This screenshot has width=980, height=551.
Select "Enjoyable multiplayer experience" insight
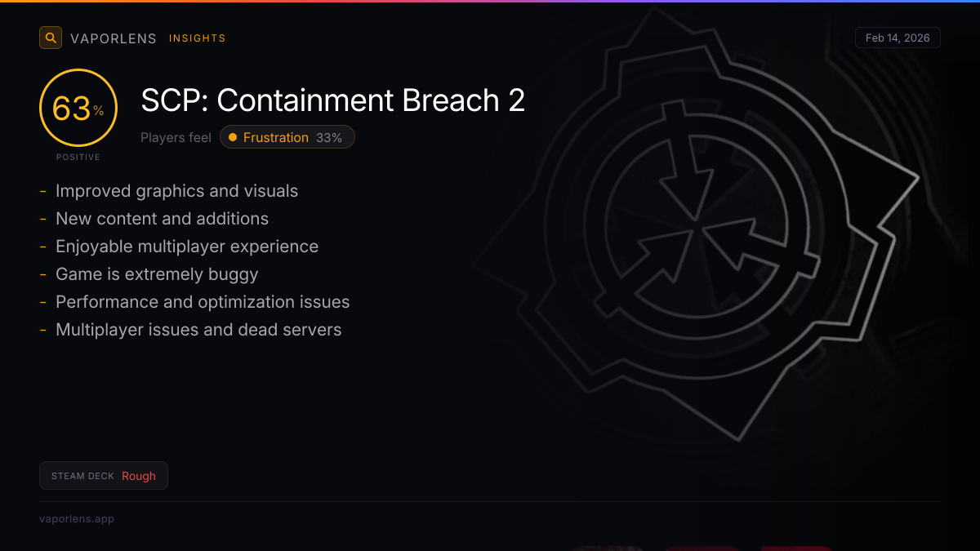[187, 247]
